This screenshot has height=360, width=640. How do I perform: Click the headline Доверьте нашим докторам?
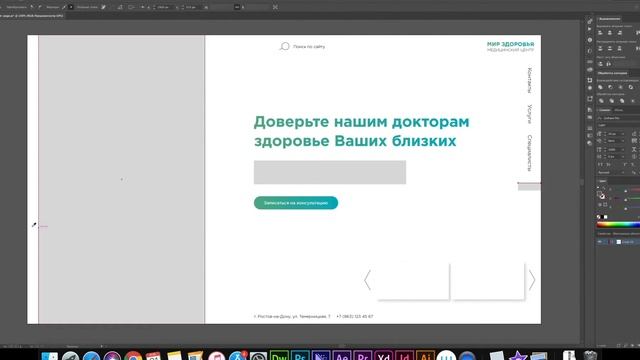362,122
